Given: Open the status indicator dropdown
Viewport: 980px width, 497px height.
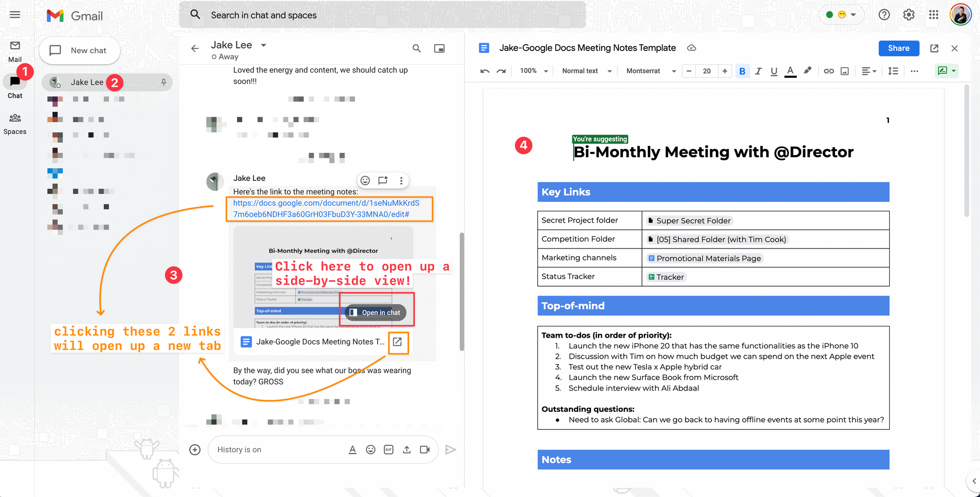Looking at the screenshot, I should pos(841,15).
